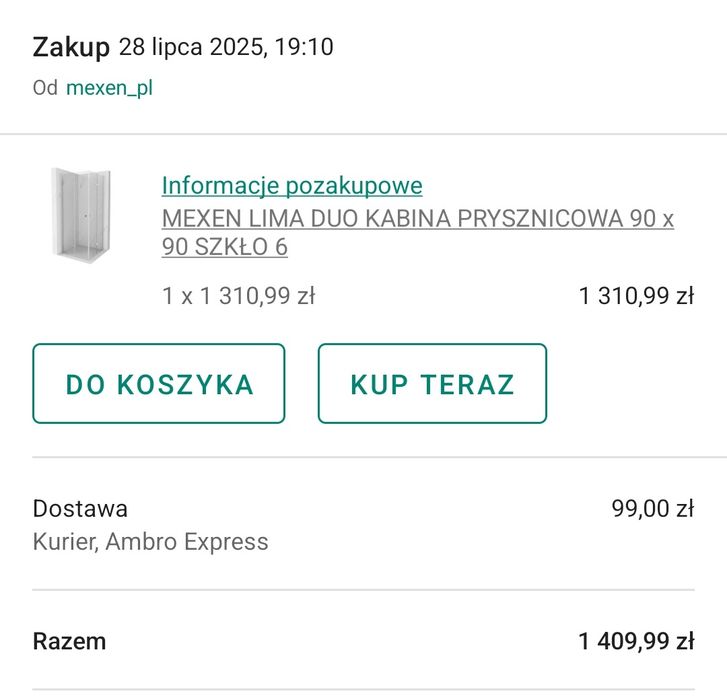Click the divider line above the Dostawa section
The height and width of the screenshot is (699, 727).
(x=363, y=458)
